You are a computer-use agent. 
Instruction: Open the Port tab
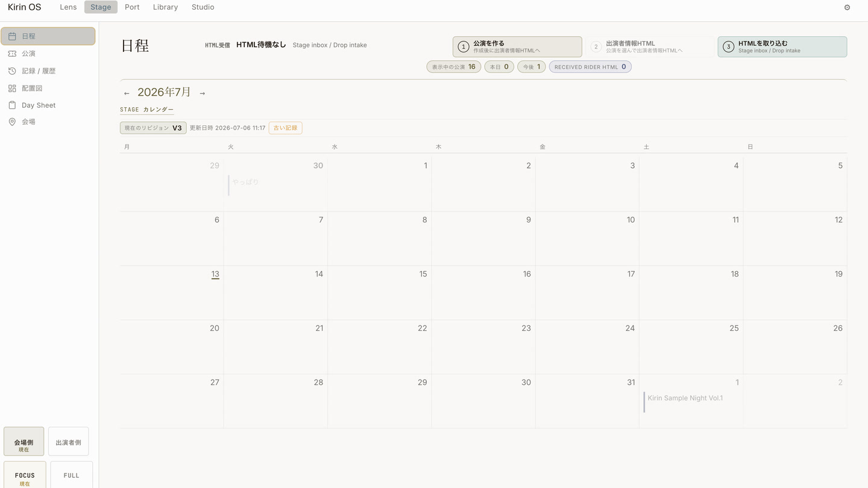132,7
